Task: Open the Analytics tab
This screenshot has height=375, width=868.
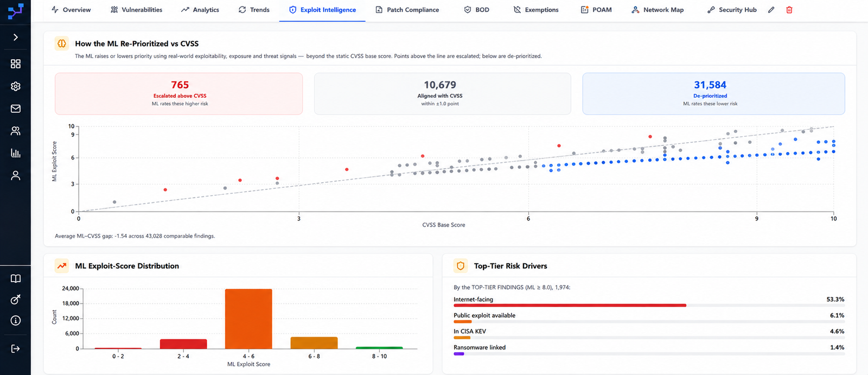Action: 200,10
